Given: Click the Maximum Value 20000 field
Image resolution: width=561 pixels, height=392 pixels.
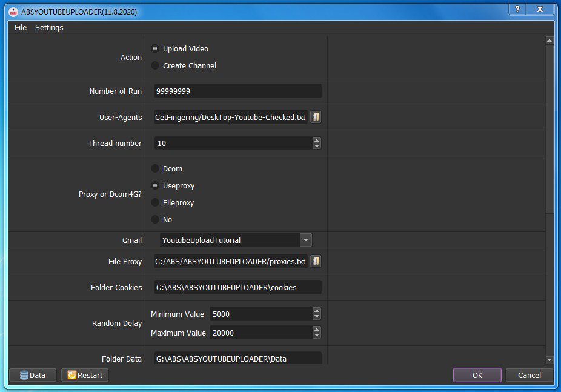Looking at the screenshot, I should pyautogui.click(x=262, y=333).
